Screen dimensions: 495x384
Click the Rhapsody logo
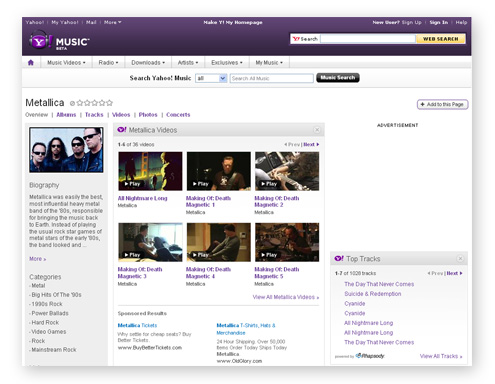point(370,356)
